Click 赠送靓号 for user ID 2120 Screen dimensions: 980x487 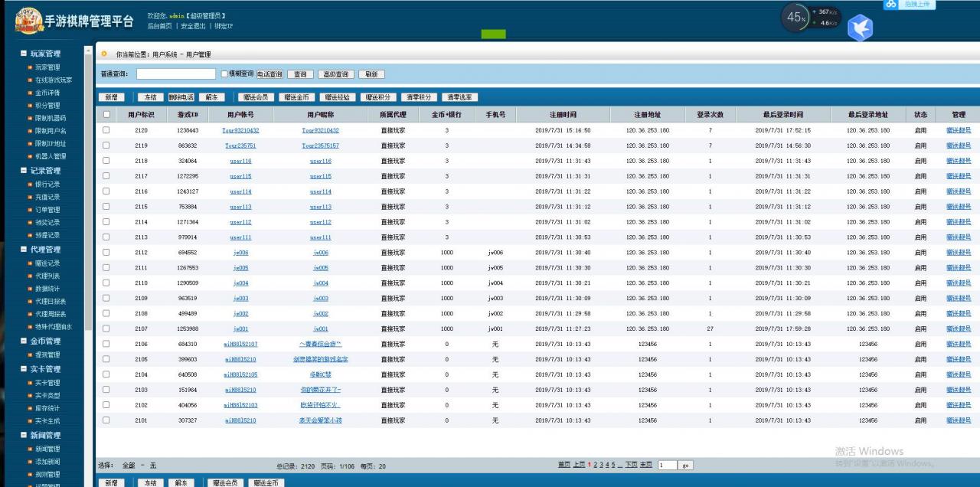[959, 130]
